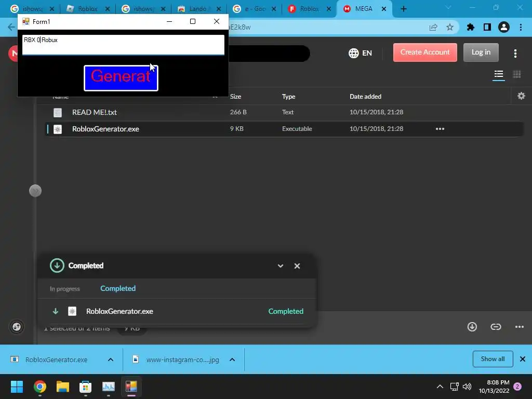The height and width of the screenshot is (399, 532).
Task: Click the RobloxGenerator.exe file icon in list
Action: (x=58, y=129)
